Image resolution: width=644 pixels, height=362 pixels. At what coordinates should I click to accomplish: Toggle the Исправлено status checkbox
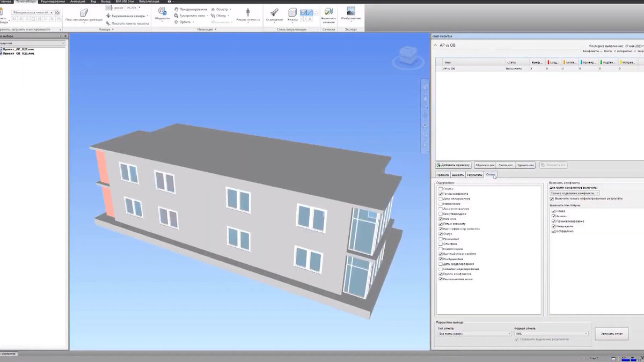click(554, 231)
